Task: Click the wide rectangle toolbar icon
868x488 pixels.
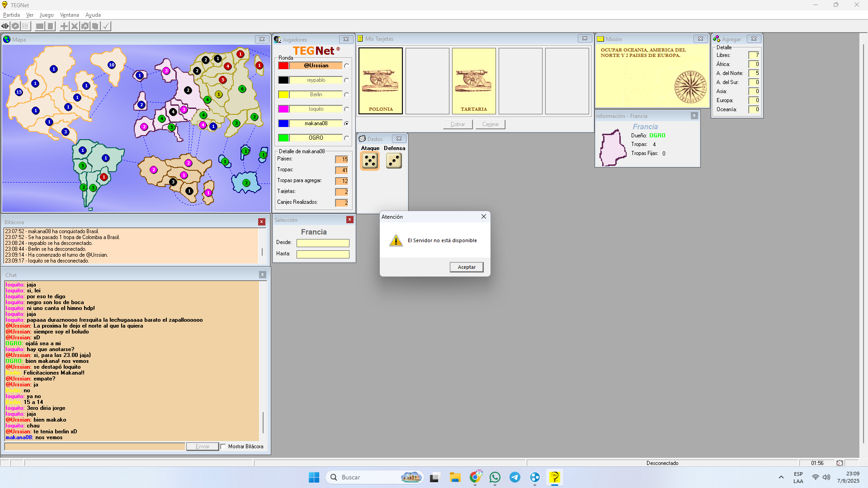Action: tap(40, 26)
